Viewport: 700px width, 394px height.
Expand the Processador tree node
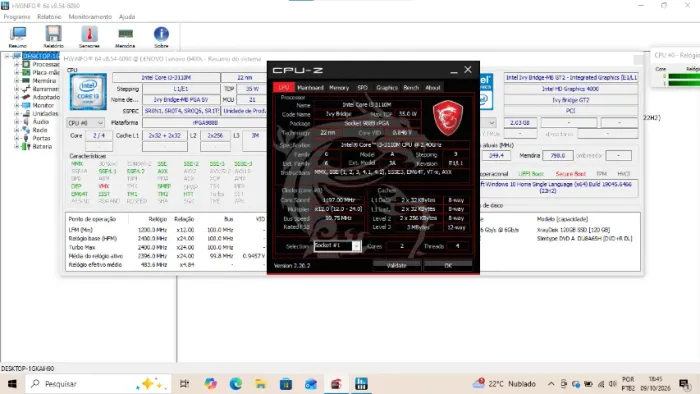(x=17, y=64)
